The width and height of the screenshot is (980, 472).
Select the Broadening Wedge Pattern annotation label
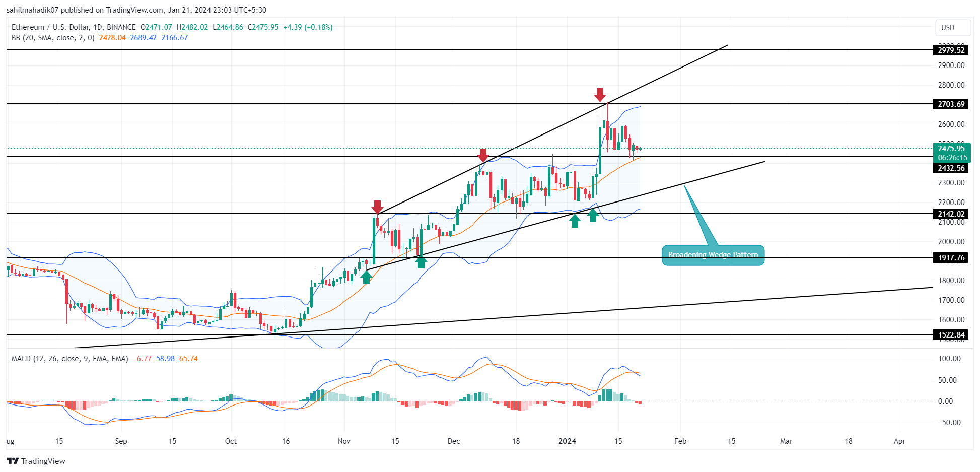(x=713, y=255)
